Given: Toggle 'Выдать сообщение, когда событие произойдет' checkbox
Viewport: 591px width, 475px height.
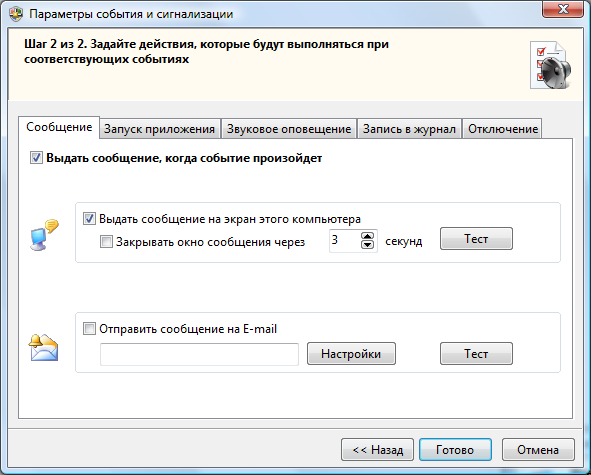Looking at the screenshot, I should (36, 158).
